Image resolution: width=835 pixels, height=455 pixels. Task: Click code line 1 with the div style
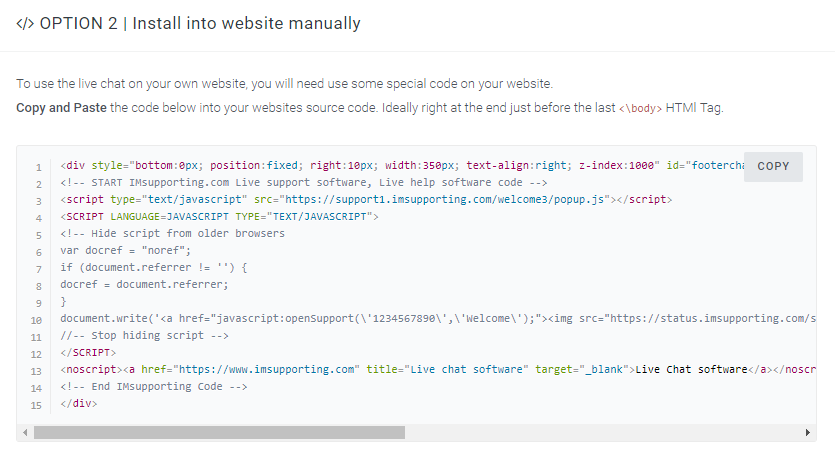(402, 165)
